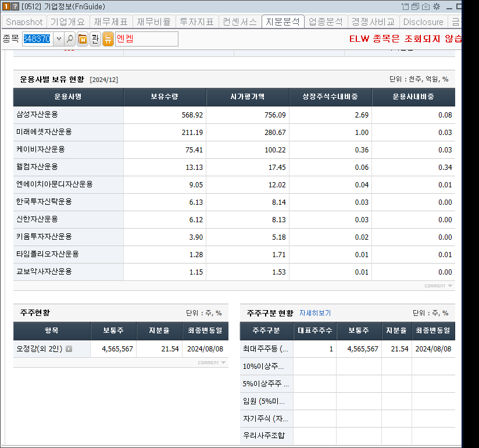Switch to the Snapshot tab
Screen dimensions: 479x448
[24, 22]
